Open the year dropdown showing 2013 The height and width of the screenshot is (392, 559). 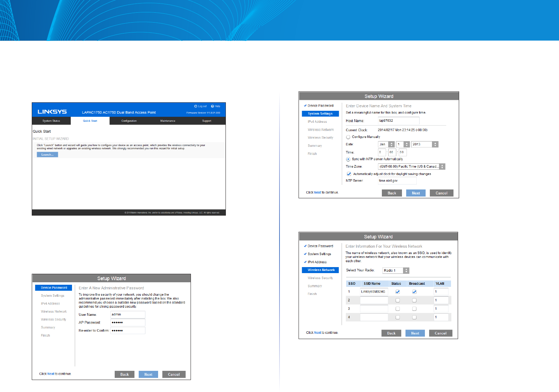click(x=425, y=144)
